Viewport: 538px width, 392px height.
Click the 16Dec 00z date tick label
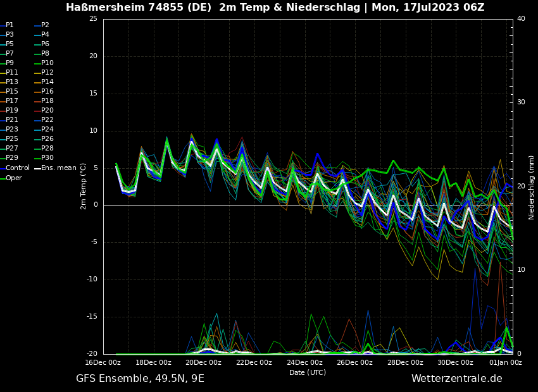pos(103,363)
